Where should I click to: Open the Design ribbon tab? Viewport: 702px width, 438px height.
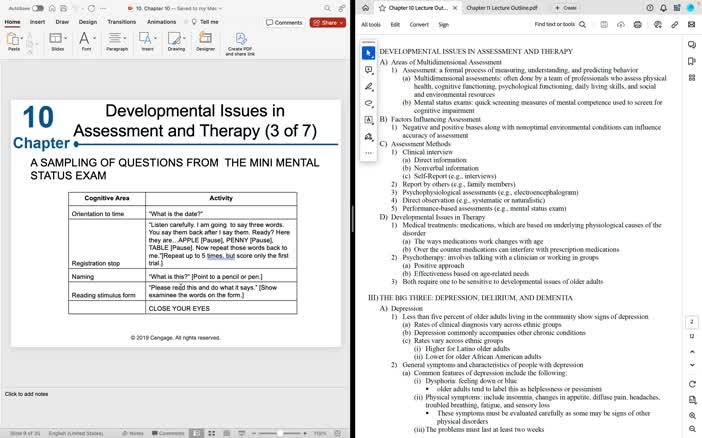(x=88, y=22)
